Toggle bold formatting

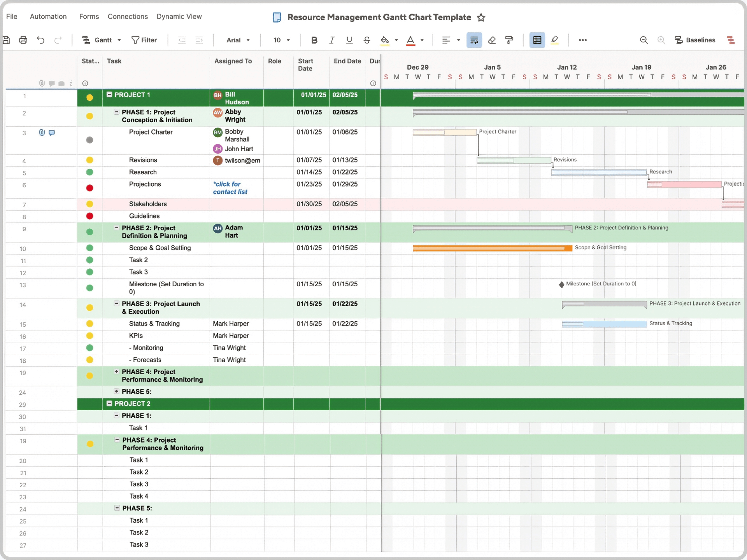point(314,40)
